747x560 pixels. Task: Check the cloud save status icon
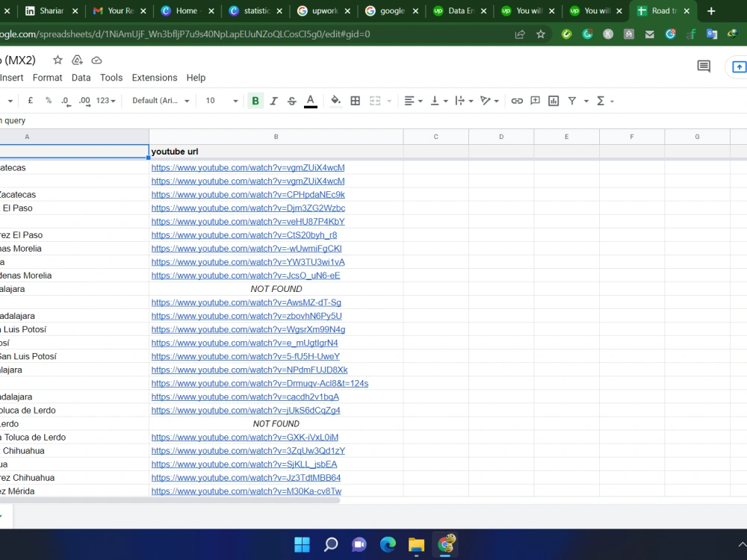tap(96, 60)
